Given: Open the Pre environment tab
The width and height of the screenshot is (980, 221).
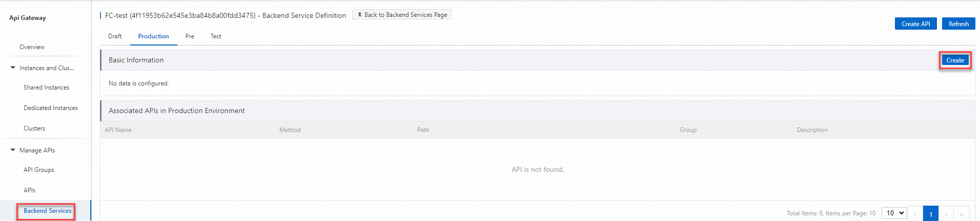Looking at the screenshot, I should (190, 36).
